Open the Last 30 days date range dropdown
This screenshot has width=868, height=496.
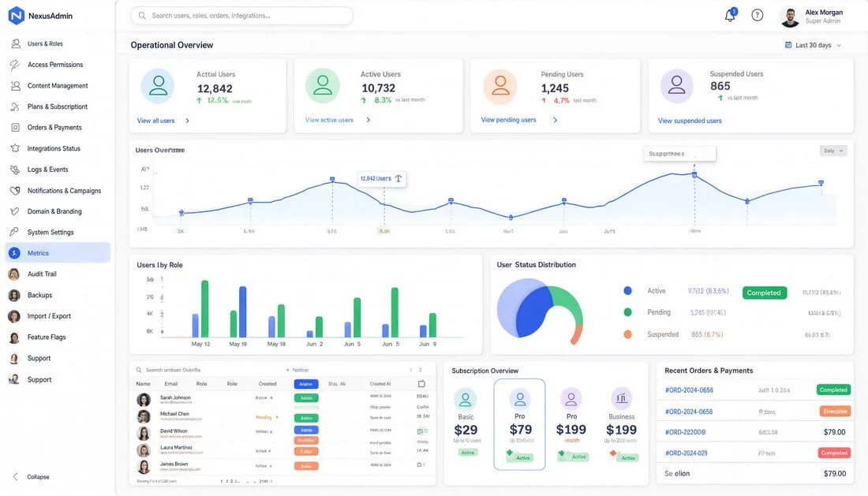[814, 46]
